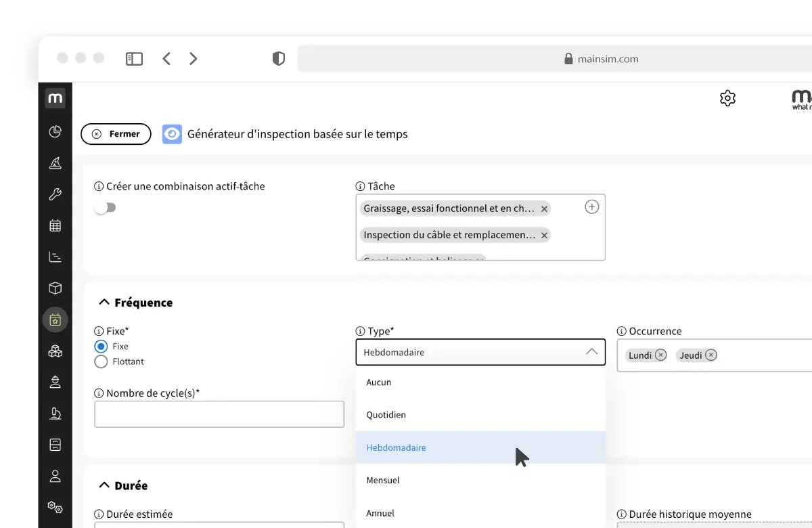This screenshot has height=528, width=812.
Task: Open the calendar grid view in sidebar
Action: [x=55, y=226]
